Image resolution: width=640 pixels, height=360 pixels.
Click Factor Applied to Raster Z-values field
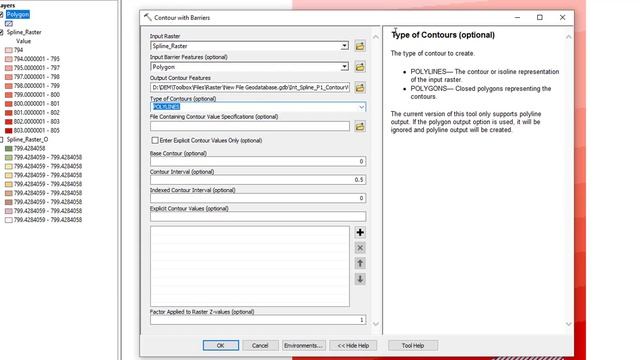click(x=258, y=320)
